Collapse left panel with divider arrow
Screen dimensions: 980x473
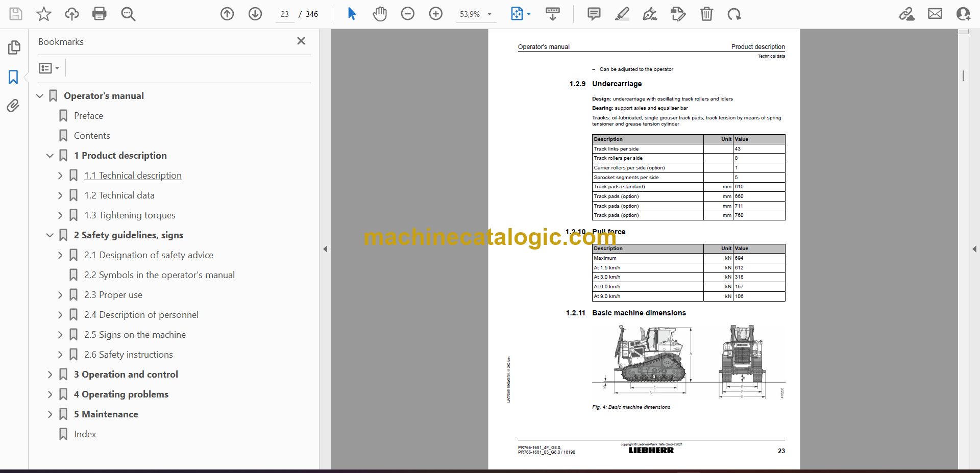click(x=325, y=249)
